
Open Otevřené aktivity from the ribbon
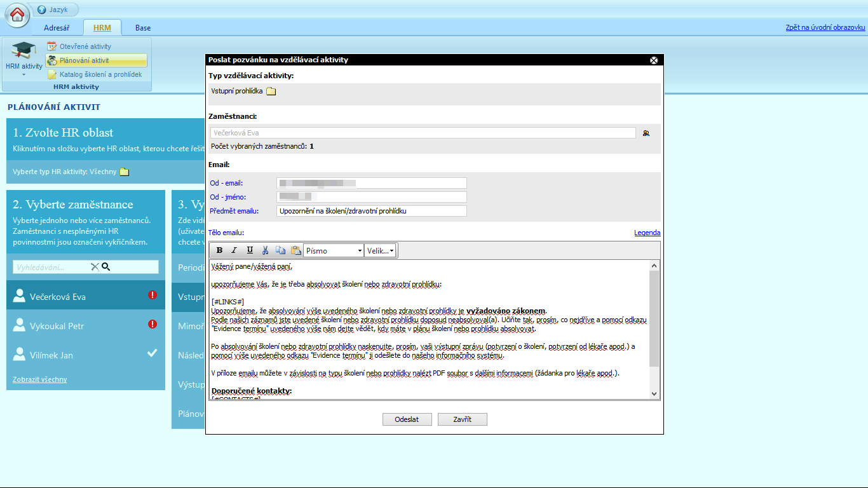86,46
